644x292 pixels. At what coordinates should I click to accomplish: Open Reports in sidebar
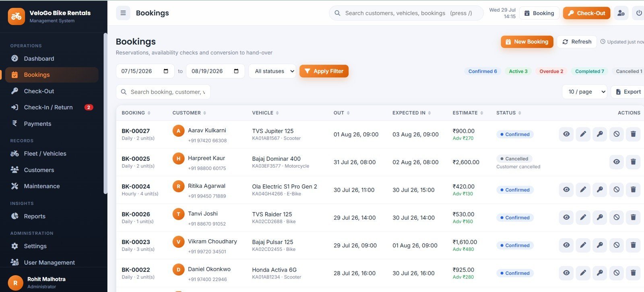(52, 216)
